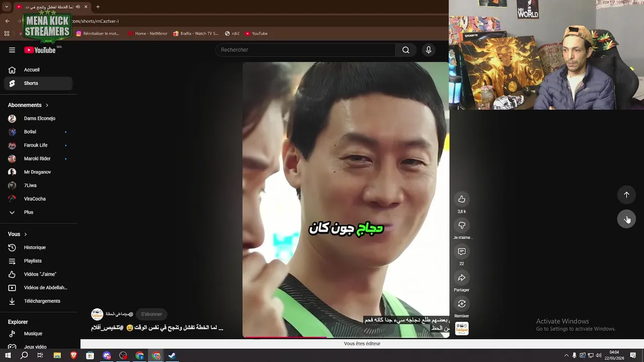Open Téléchargements in the sidebar

pyautogui.click(x=38, y=301)
